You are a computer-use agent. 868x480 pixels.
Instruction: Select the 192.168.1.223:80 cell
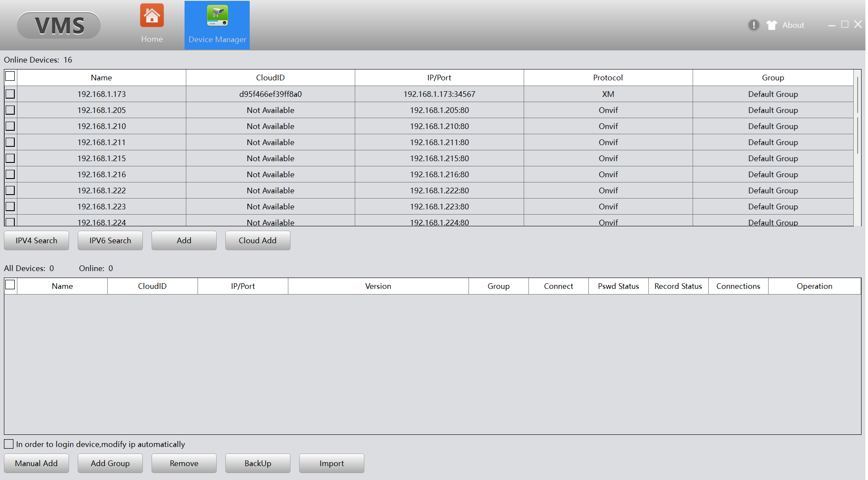point(439,206)
